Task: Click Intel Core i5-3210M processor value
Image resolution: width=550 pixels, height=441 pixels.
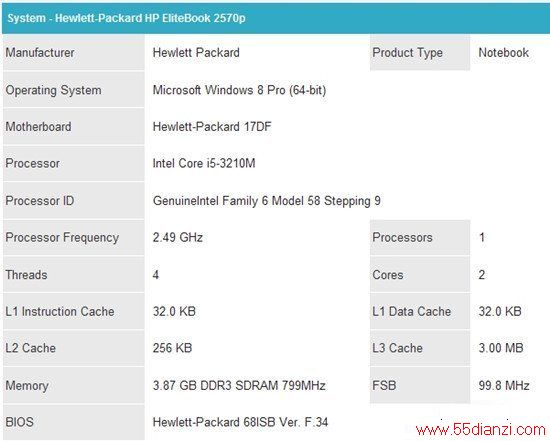Action: point(204,163)
